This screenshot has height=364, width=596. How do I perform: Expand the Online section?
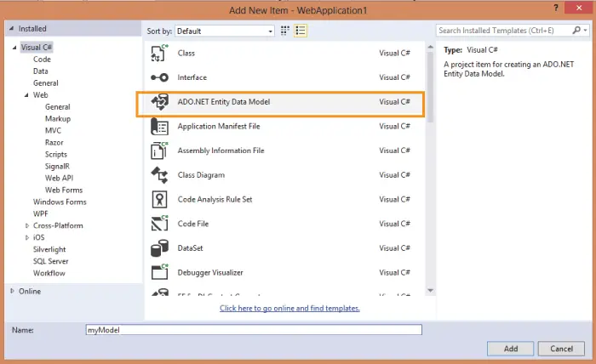click(x=12, y=291)
